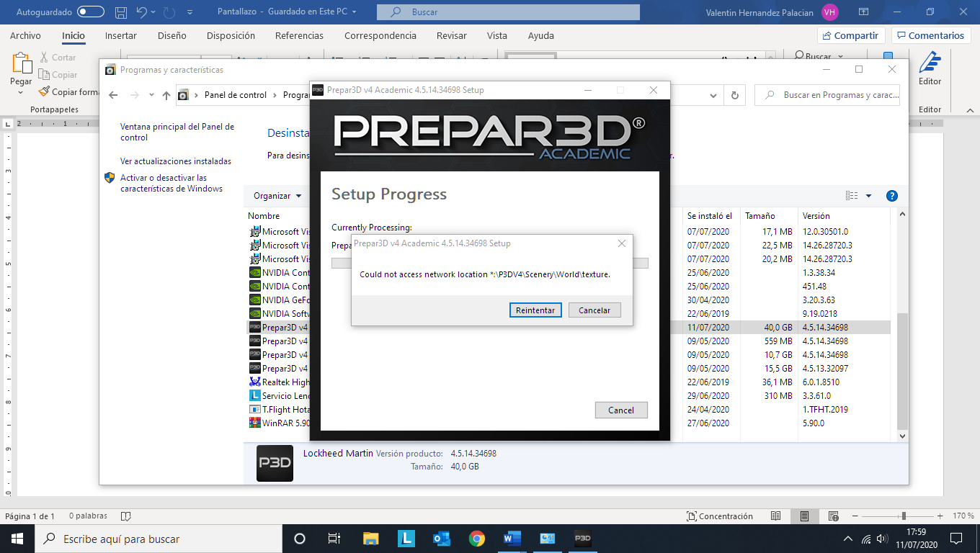Close the network location error dialog

tap(622, 243)
